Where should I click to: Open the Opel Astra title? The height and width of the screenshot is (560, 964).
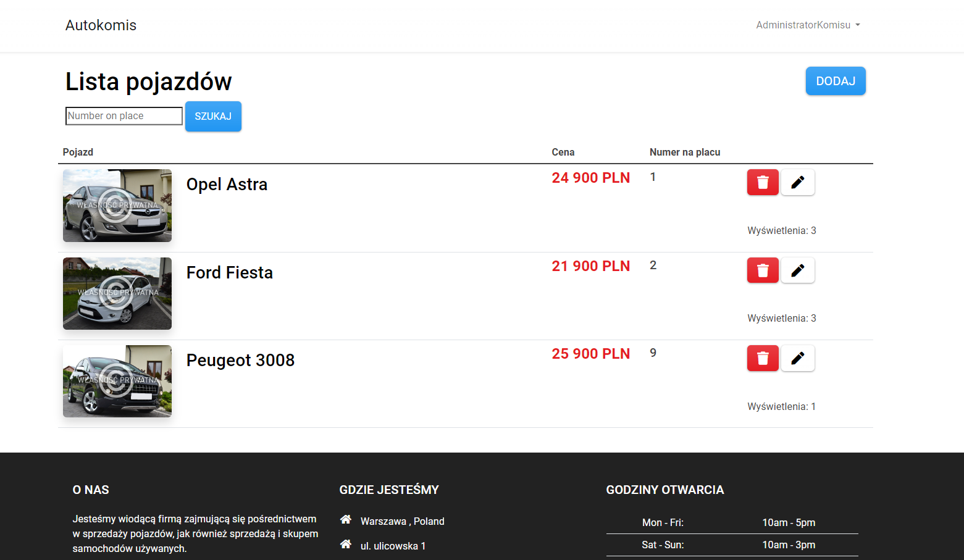tap(227, 185)
